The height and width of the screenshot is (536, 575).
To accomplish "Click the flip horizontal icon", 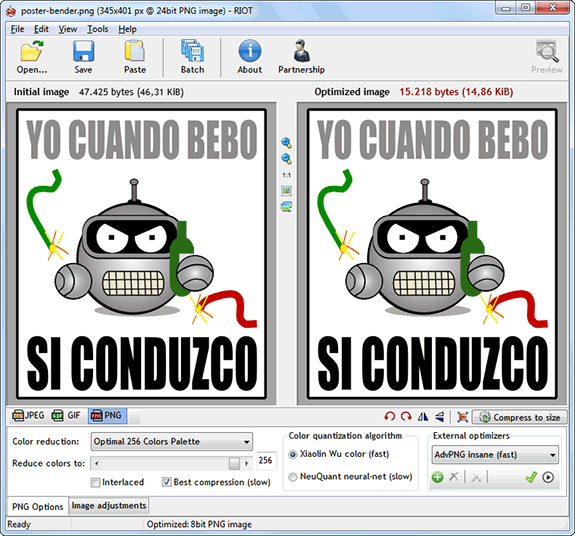I will 423,416.
